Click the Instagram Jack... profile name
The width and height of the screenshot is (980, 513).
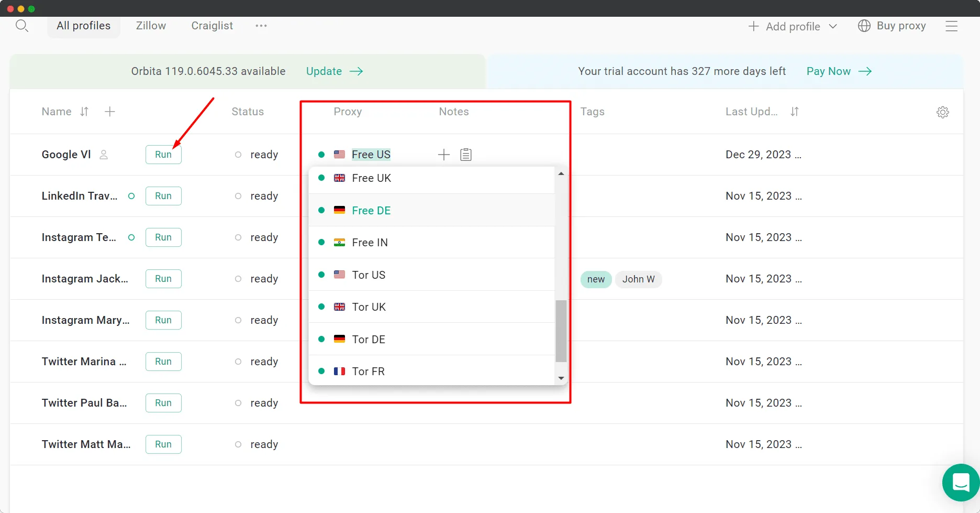click(x=85, y=279)
